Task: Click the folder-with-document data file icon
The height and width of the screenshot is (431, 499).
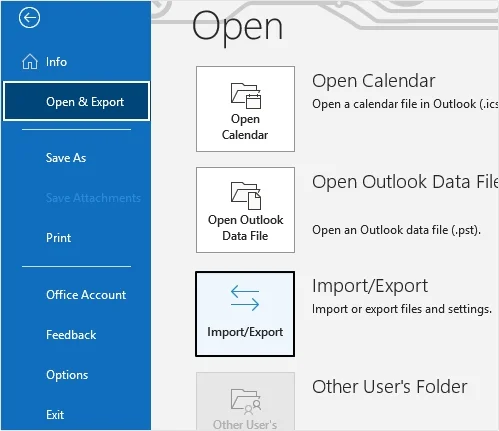Action: pos(246,196)
